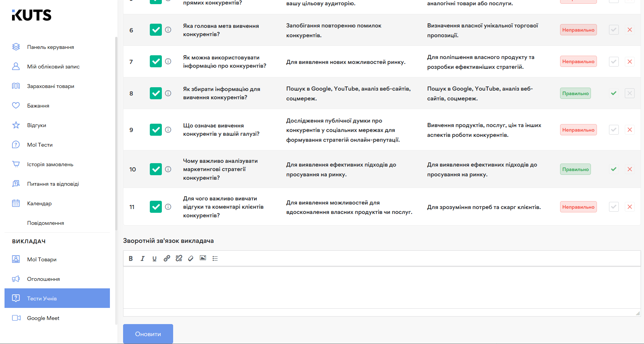Insert a link in feedback editor

point(167,258)
